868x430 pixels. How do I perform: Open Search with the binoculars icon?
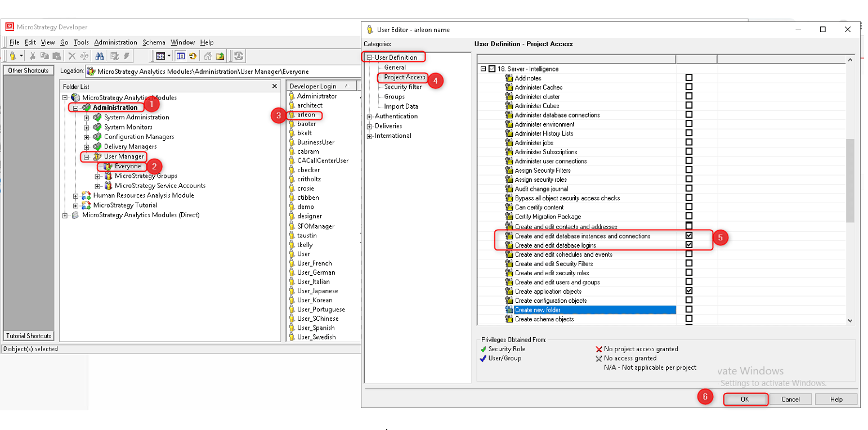pos(100,56)
